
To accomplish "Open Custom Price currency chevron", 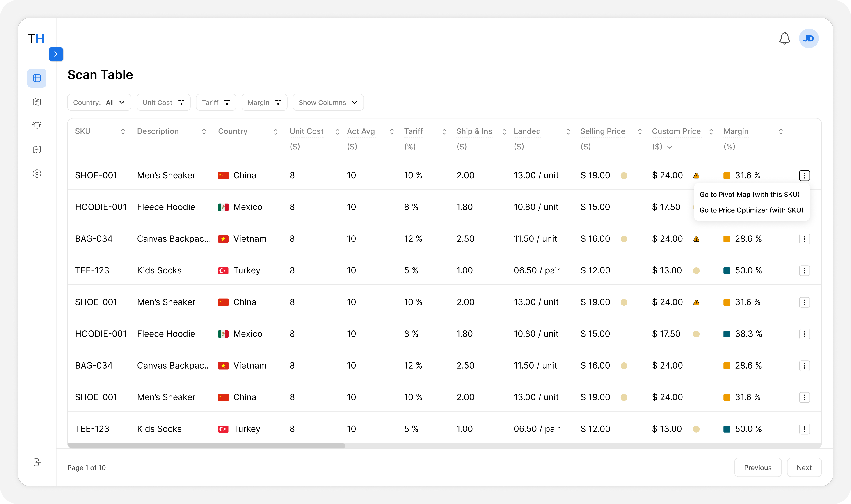I will [x=670, y=147].
